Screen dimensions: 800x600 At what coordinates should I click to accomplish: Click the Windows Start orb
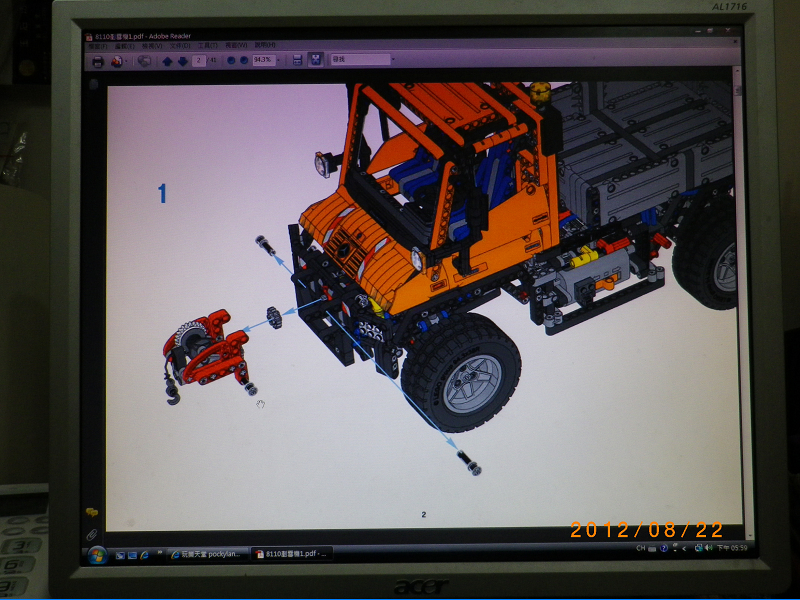pos(97,555)
